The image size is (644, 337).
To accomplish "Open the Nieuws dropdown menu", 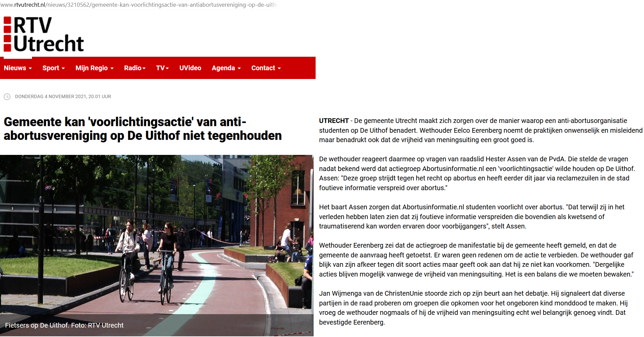I will point(18,68).
